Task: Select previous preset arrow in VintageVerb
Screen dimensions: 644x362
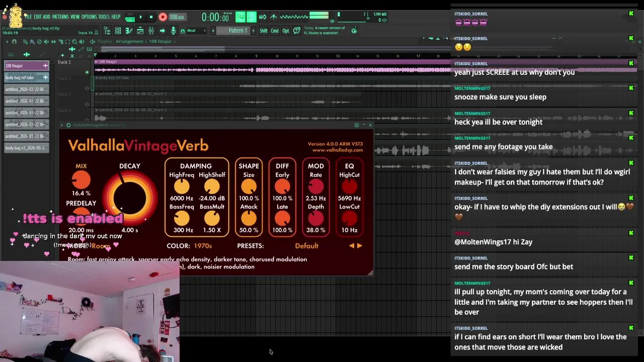Action: point(352,246)
